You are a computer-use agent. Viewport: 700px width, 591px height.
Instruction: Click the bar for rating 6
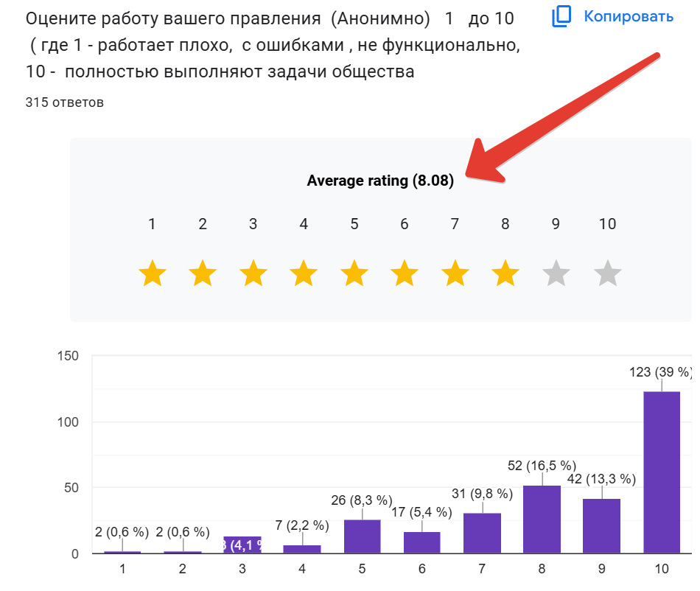(x=421, y=542)
